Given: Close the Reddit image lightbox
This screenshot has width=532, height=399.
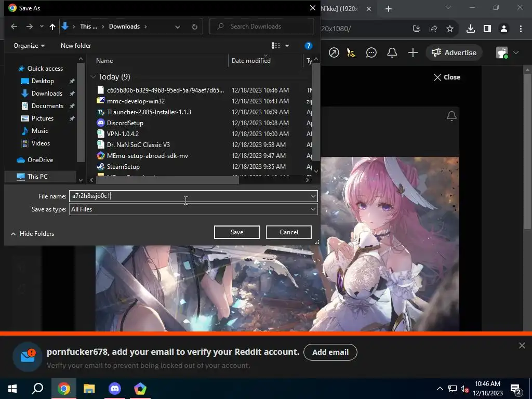Looking at the screenshot, I should pyautogui.click(x=447, y=77).
